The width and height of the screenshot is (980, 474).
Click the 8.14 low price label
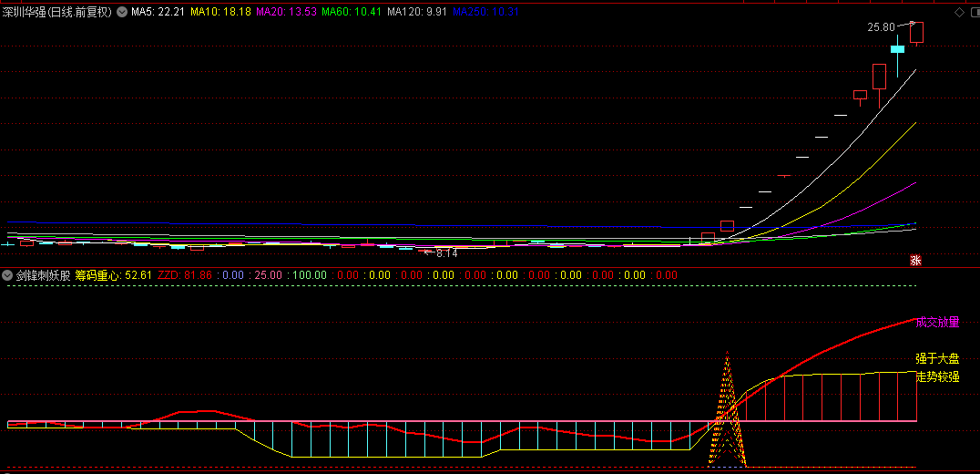(446, 253)
